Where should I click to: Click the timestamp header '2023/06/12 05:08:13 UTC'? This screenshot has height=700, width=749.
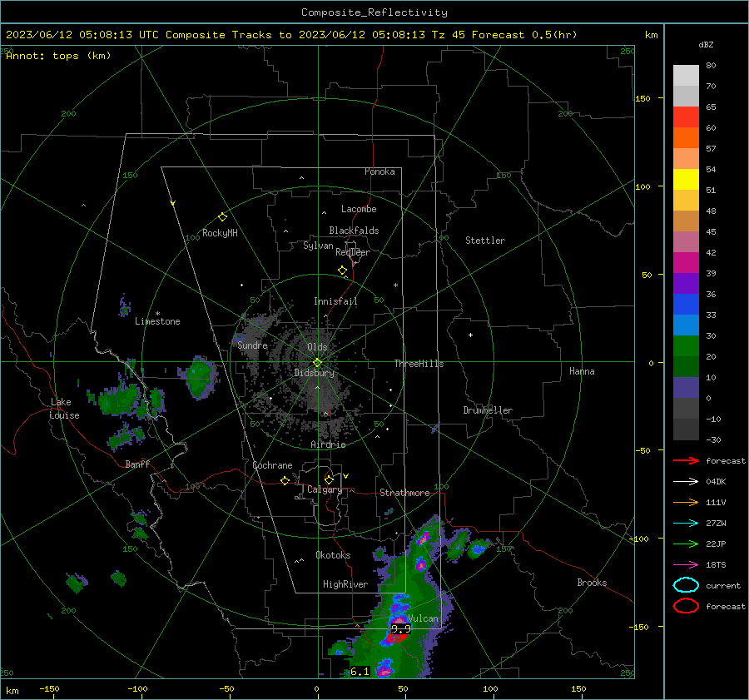pos(82,35)
